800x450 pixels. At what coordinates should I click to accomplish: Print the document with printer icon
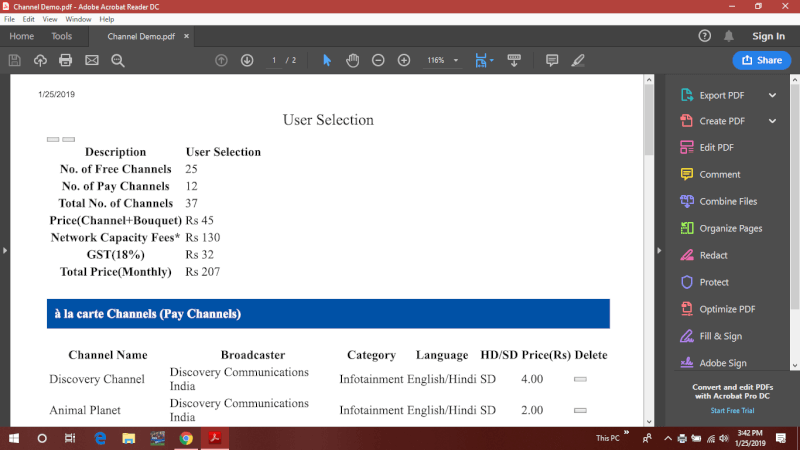pos(65,60)
